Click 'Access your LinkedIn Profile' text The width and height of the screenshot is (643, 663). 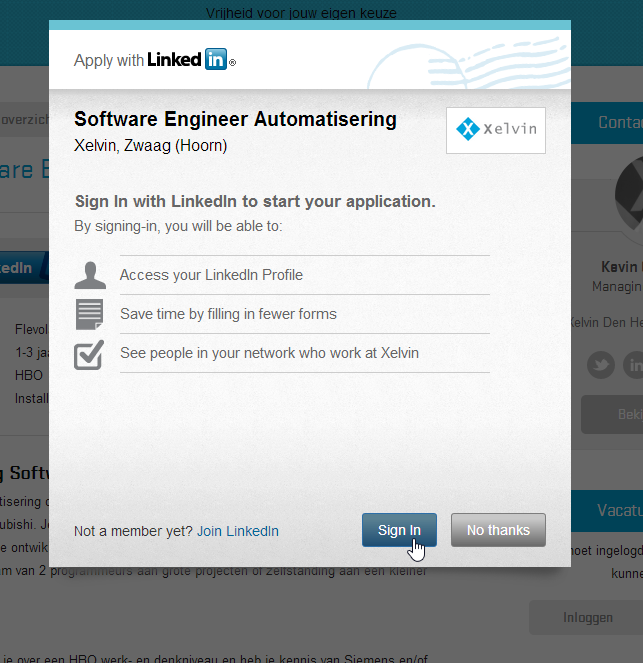tap(211, 275)
